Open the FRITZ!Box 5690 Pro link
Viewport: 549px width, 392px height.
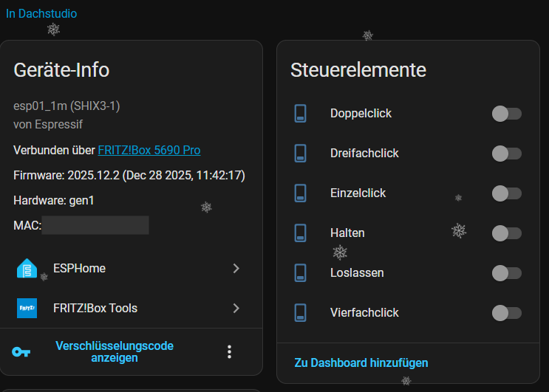click(x=149, y=151)
